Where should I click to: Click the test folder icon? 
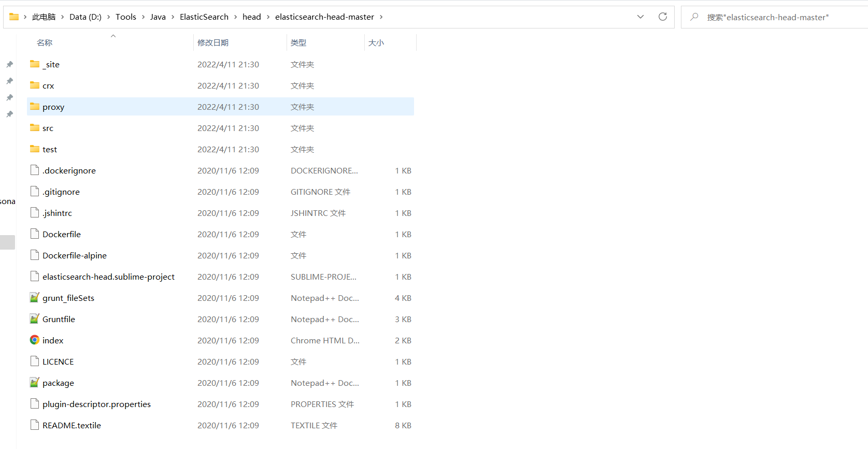click(35, 149)
